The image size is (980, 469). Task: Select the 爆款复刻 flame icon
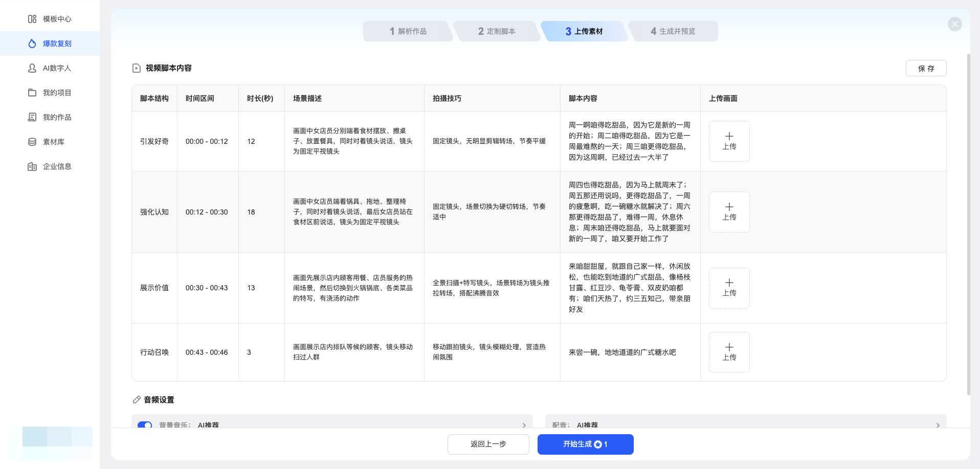[x=32, y=44]
